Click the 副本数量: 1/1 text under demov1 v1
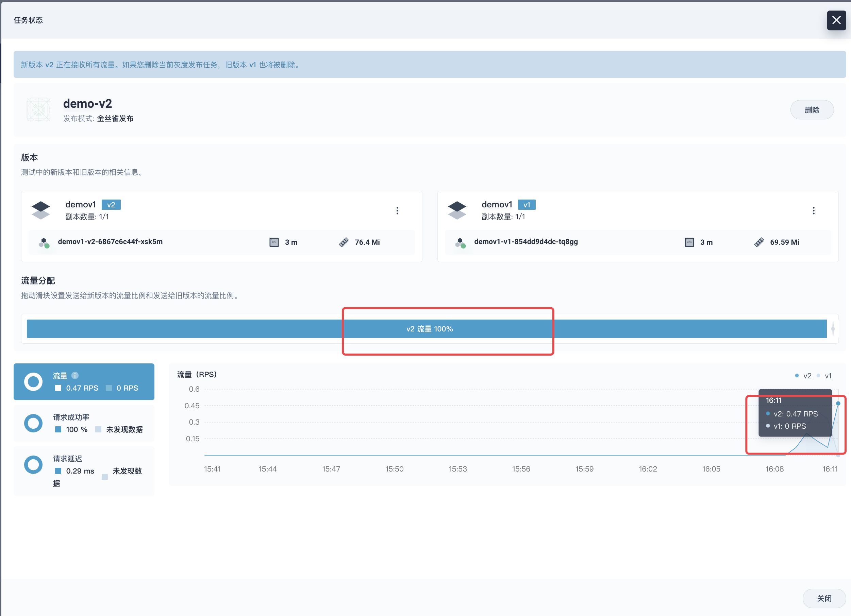Image resolution: width=851 pixels, height=616 pixels. 503,217
